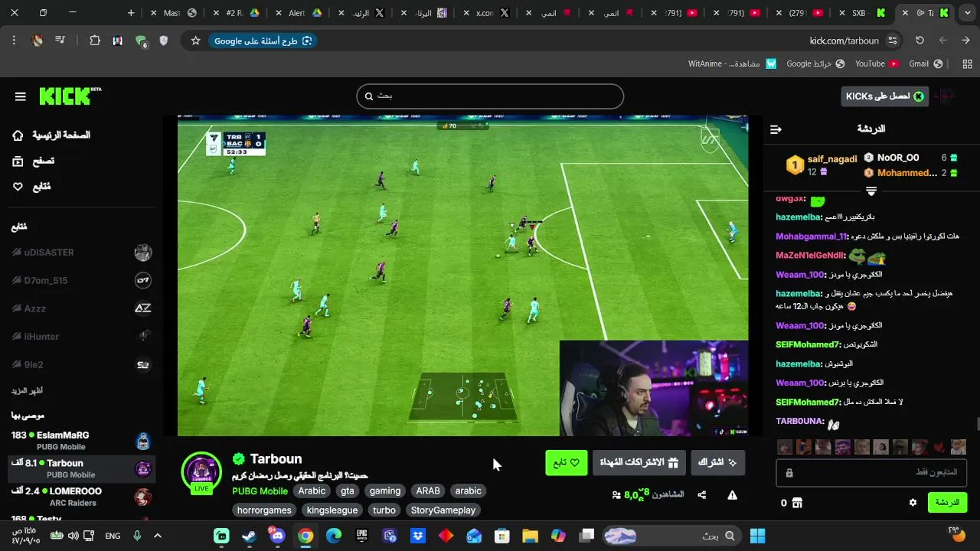
Task: Open the Browse section in the sidebar
Action: pos(34,161)
